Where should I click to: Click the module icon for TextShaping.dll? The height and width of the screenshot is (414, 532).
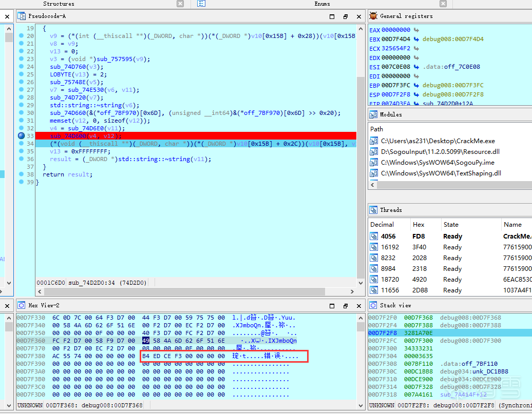(374, 173)
